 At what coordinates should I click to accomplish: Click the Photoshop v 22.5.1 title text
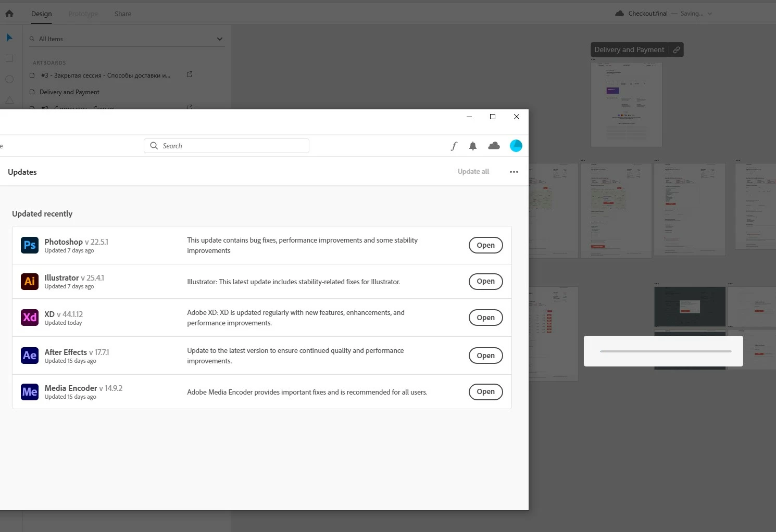(77, 242)
